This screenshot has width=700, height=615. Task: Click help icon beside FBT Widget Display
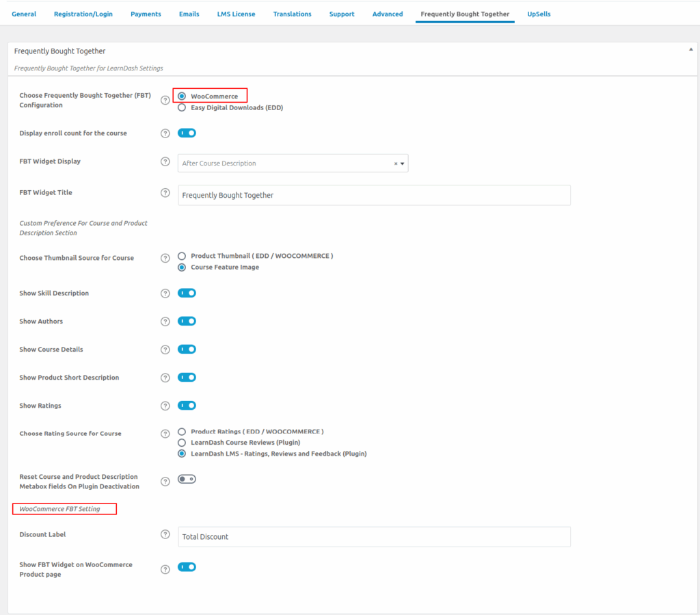pos(165,161)
